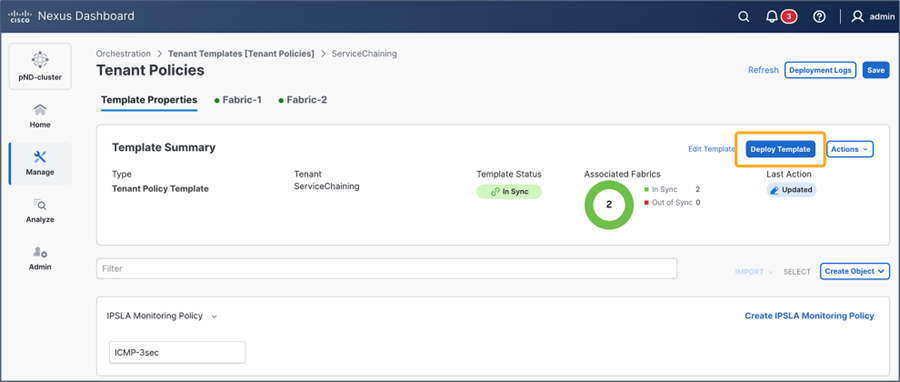900x382 pixels.
Task: Click the In Sync status badge
Action: 509,192
